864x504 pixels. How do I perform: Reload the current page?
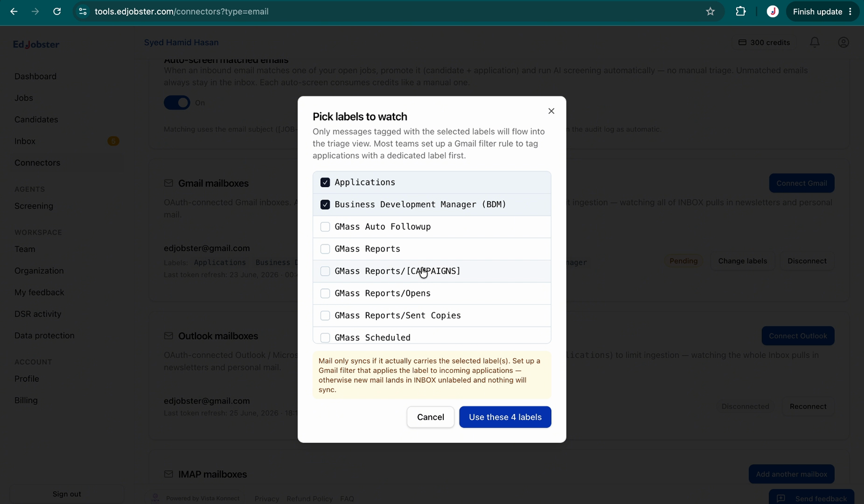(57, 11)
